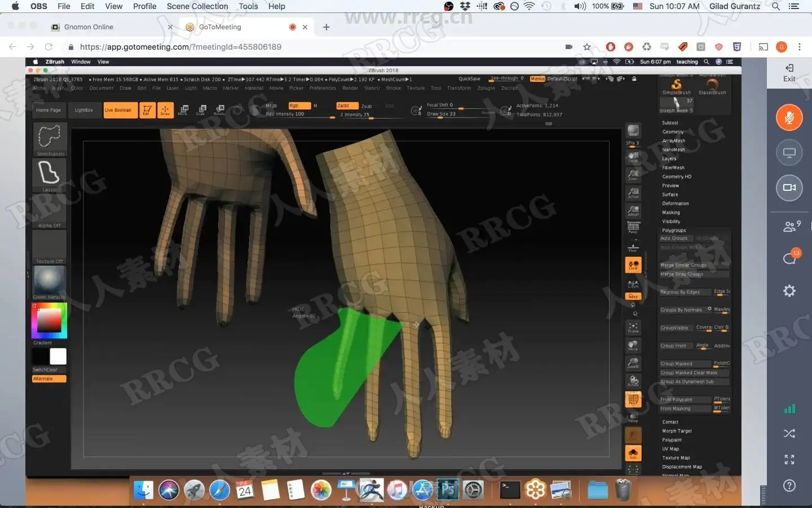Viewport: 812px width, 508px height.
Task: Select the Scale transform tool in top shelf
Action: tap(201, 110)
